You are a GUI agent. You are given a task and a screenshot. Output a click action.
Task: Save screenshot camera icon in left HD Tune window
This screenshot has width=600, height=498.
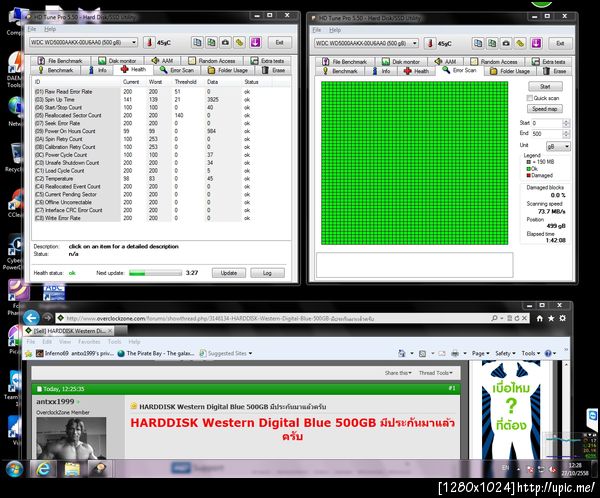point(225,42)
